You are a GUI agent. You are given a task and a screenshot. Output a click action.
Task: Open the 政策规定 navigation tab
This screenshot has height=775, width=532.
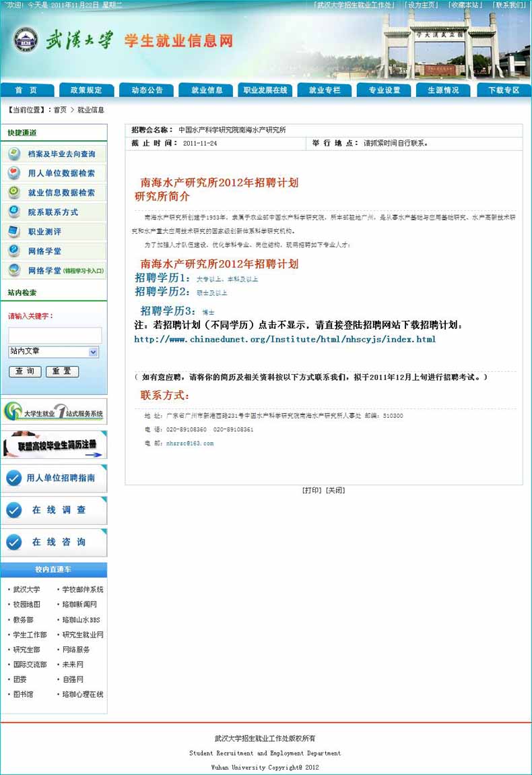[86, 90]
